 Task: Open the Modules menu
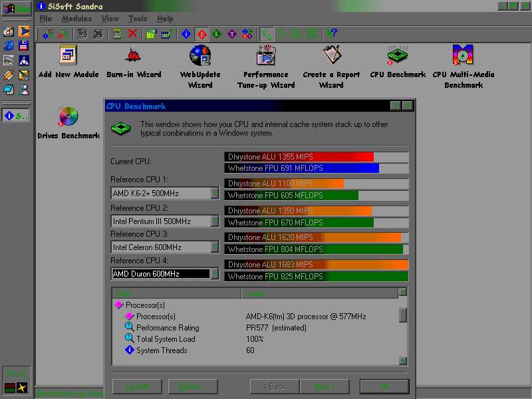(x=76, y=19)
